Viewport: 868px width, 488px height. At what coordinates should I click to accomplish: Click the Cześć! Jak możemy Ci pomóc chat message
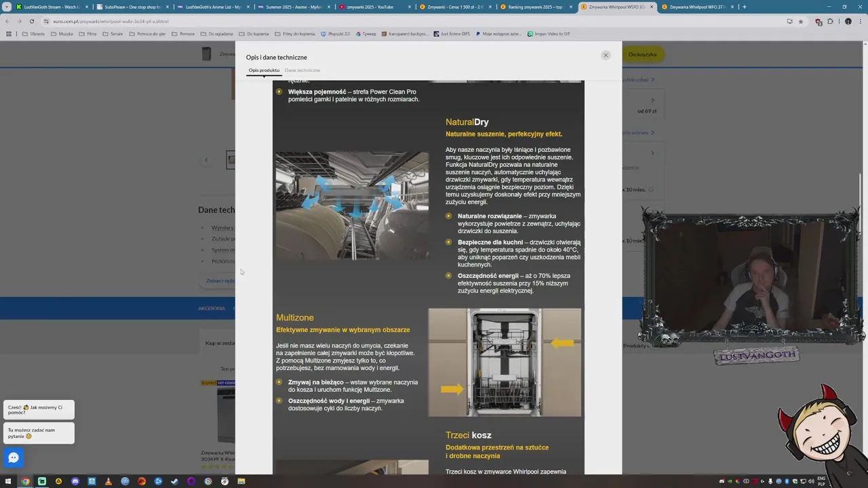(x=39, y=410)
